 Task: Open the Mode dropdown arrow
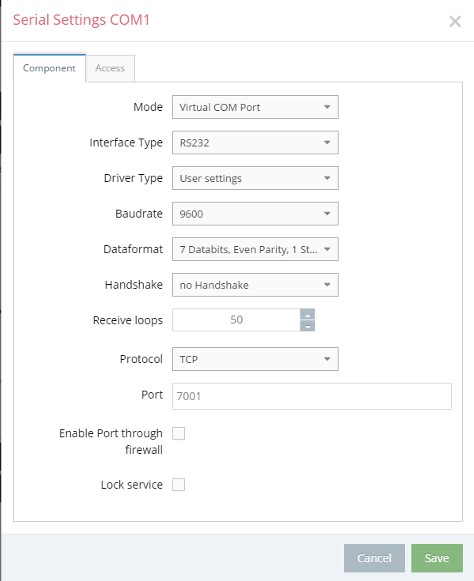point(327,107)
